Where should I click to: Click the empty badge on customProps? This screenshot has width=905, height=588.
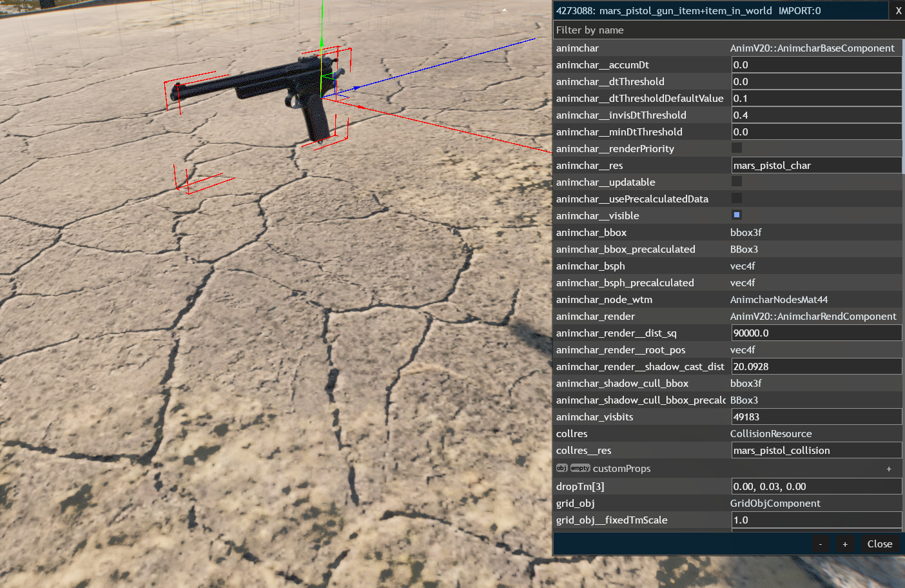[580, 468]
